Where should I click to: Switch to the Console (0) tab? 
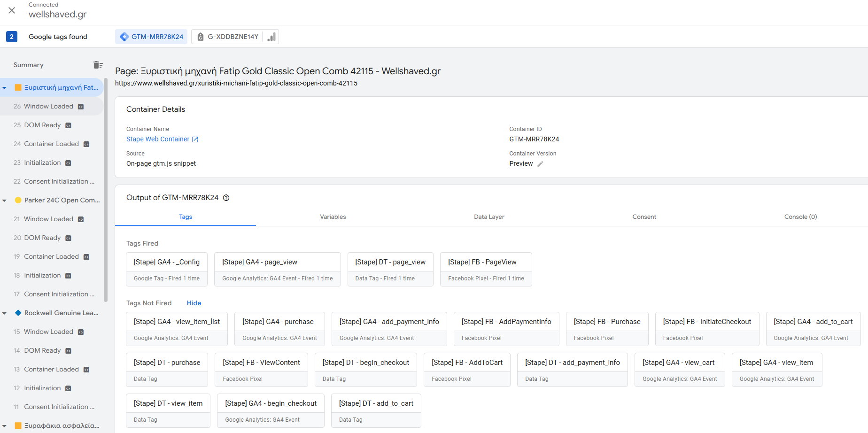pos(800,216)
